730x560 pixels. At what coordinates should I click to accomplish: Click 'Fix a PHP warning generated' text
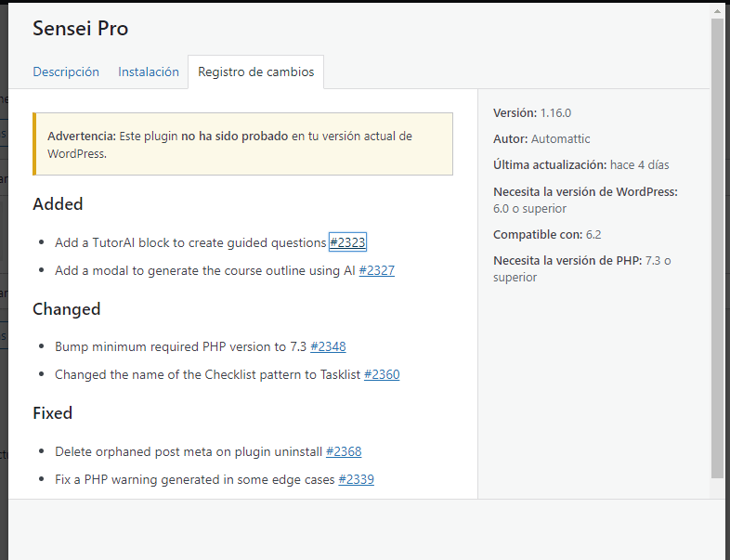[195, 479]
